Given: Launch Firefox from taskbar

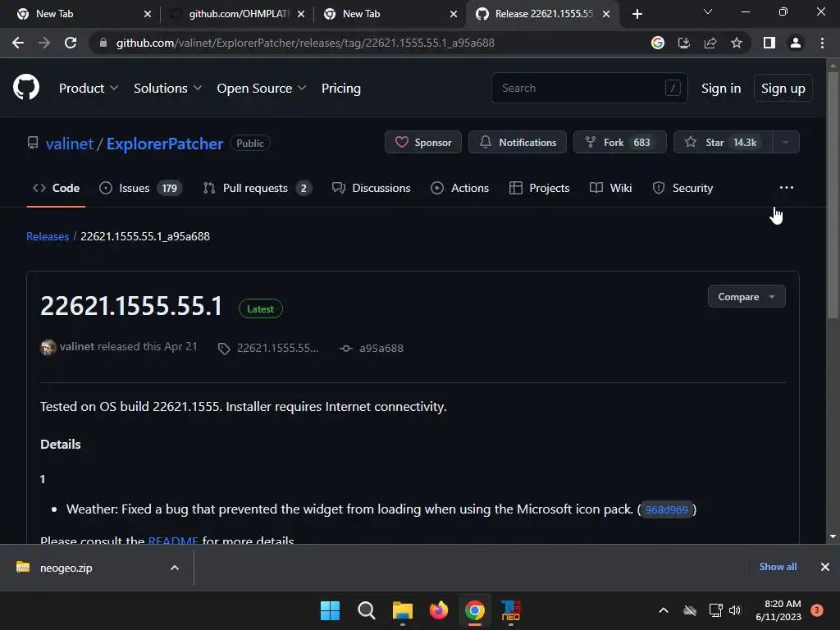Looking at the screenshot, I should 439,610.
